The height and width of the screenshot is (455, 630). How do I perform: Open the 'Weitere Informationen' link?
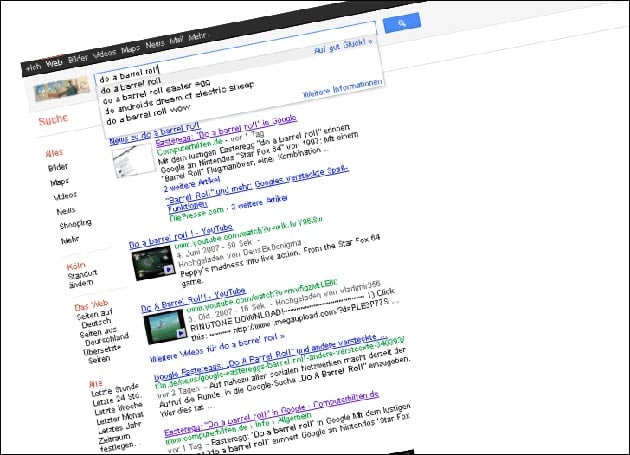pos(342,88)
